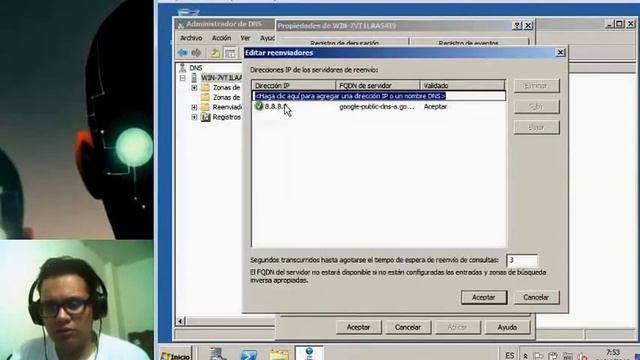Screen dimensions: 640x360
Task: Click the Subir button
Action: click(536, 107)
